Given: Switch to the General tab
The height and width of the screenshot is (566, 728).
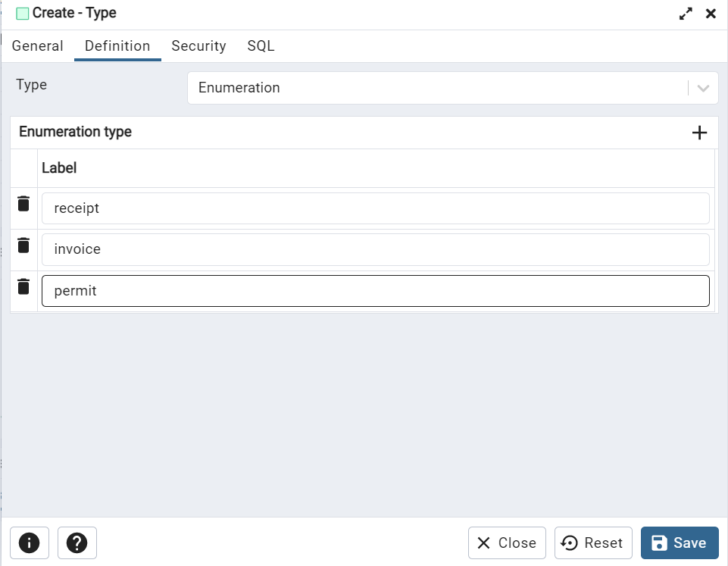Looking at the screenshot, I should pos(37,46).
